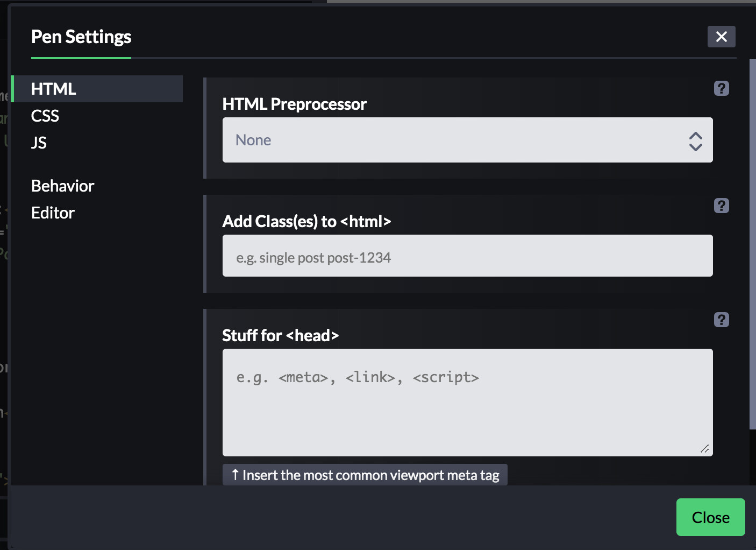Select the HTML settings tab

[54, 89]
